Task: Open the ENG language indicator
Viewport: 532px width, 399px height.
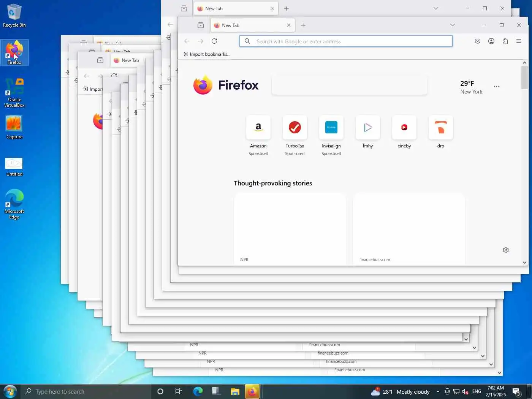Action: 477,391
